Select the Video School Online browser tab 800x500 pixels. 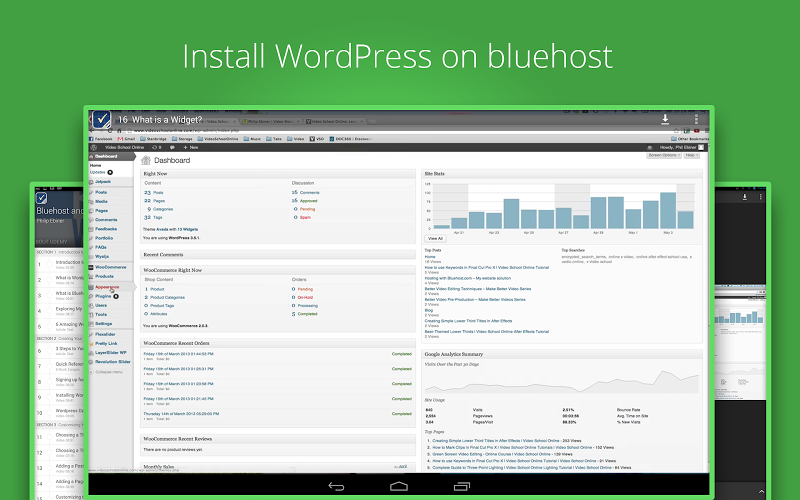pyautogui.click(x=334, y=122)
